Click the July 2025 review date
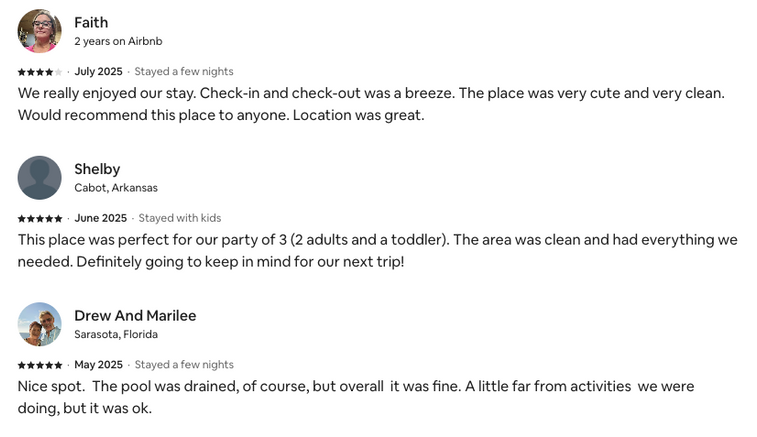Viewport: 757px width, 437px height. (x=98, y=71)
